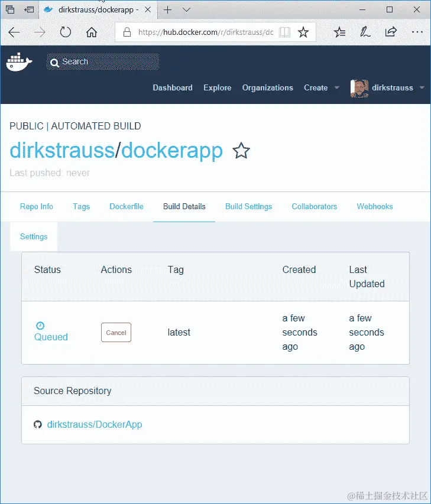
Task: Click the dirkstrauss owner link in title
Action: (61, 150)
